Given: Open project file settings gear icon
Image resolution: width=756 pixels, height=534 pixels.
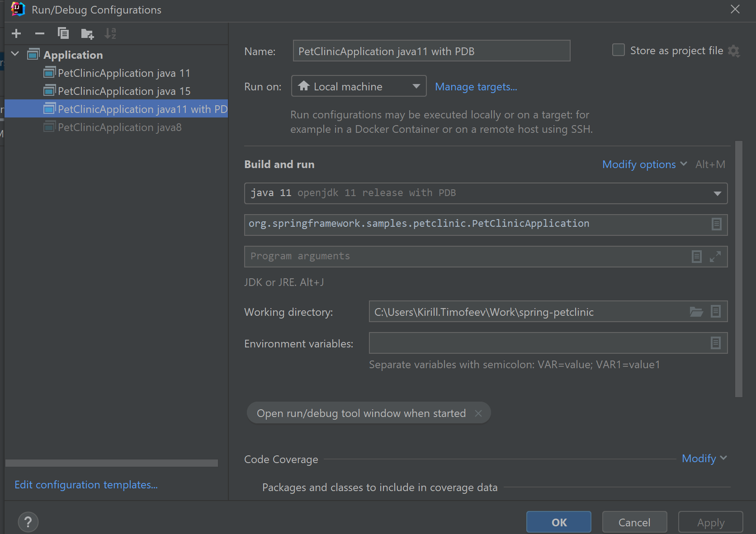Looking at the screenshot, I should (x=734, y=51).
